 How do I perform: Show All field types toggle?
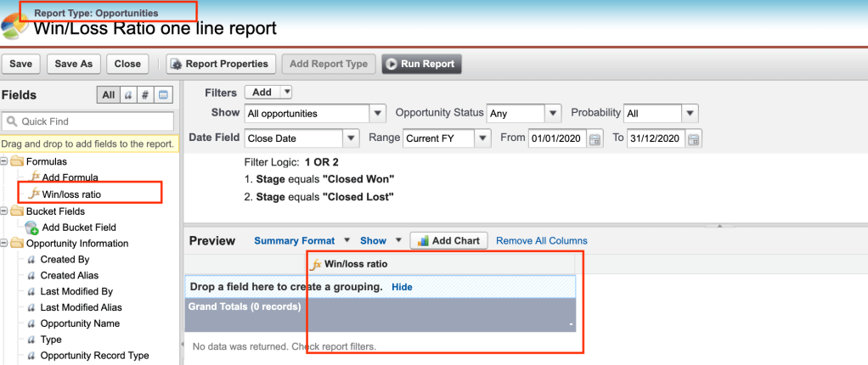point(108,95)
